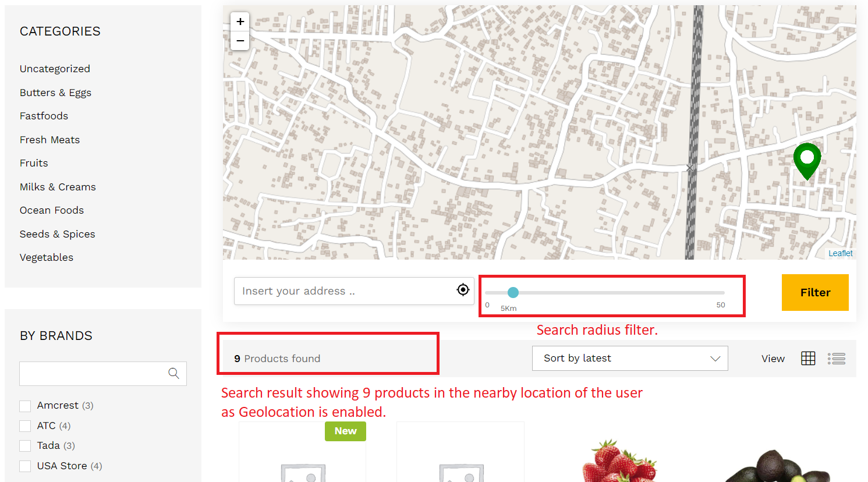Open the Leaflet attribution link

(840, 253)
